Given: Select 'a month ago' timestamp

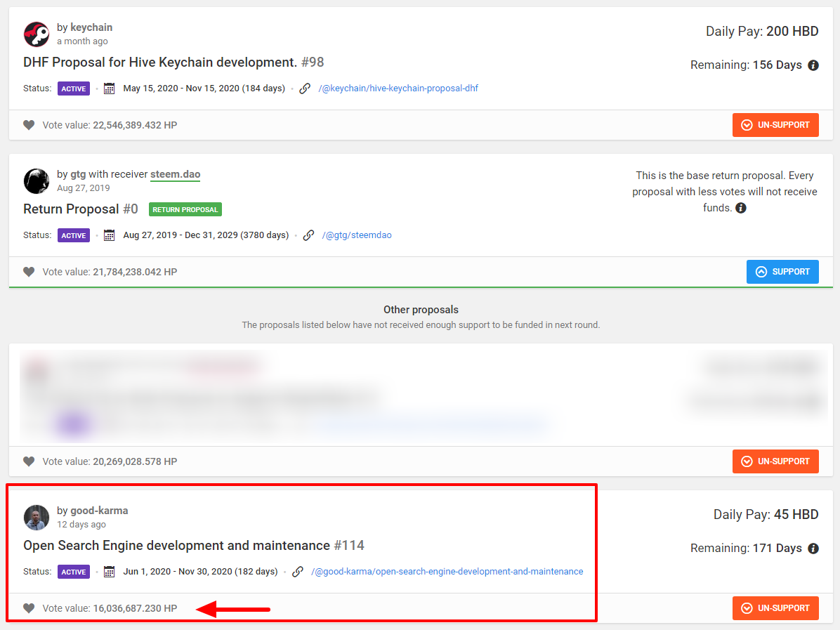Looking at the screenshot, I should coord(82,41).
